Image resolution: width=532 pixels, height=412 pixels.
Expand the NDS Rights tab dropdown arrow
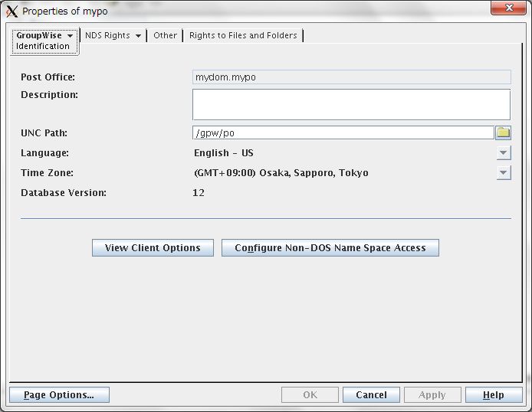coord(139,35)
